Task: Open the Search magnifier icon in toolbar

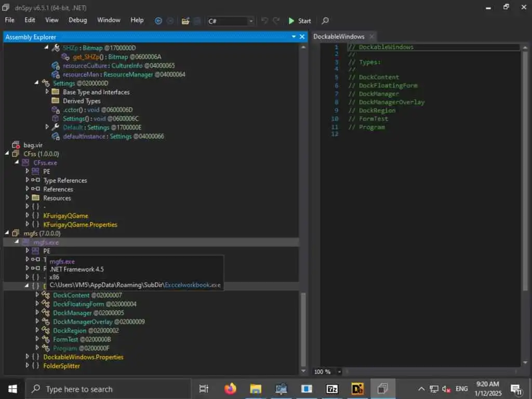Action: (325, 21)
